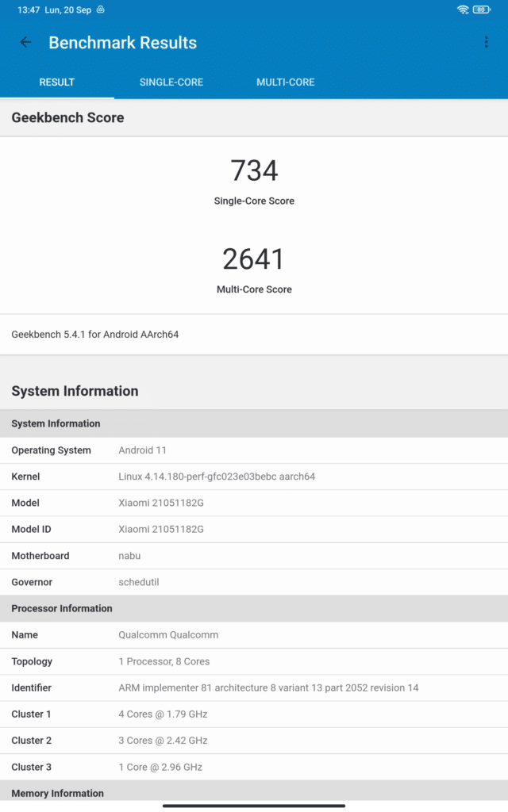Tap the Kernel label
This screenshot has height=812, width=508.
(25, 477)
